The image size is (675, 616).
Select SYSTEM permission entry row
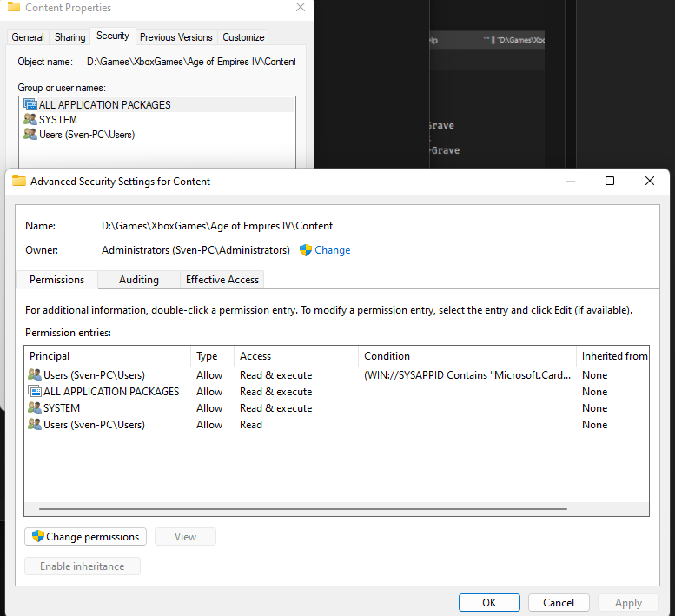tap(336, 407)
